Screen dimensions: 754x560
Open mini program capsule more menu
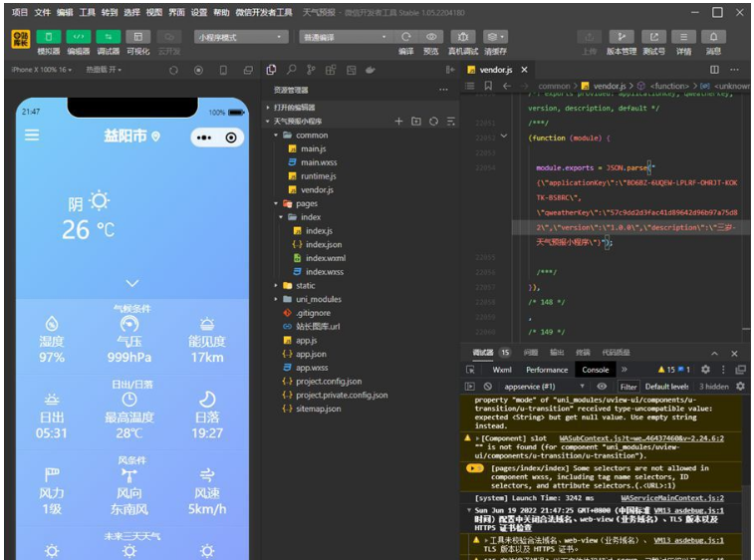tap(204, 138)
